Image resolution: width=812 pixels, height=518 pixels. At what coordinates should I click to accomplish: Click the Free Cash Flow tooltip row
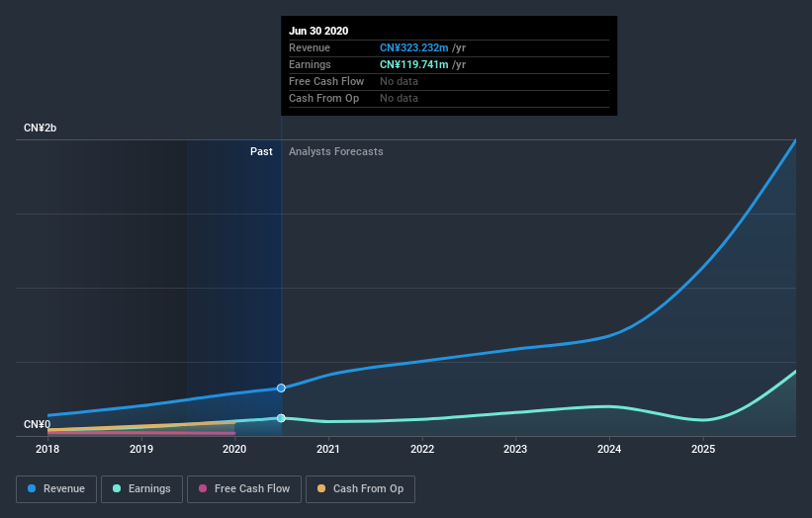coord(449,82)
